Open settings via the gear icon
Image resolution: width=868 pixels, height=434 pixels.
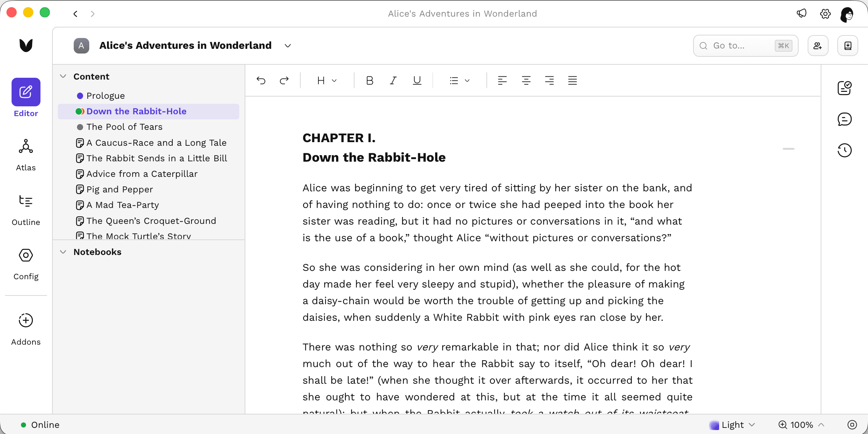(x=825, y=14)
